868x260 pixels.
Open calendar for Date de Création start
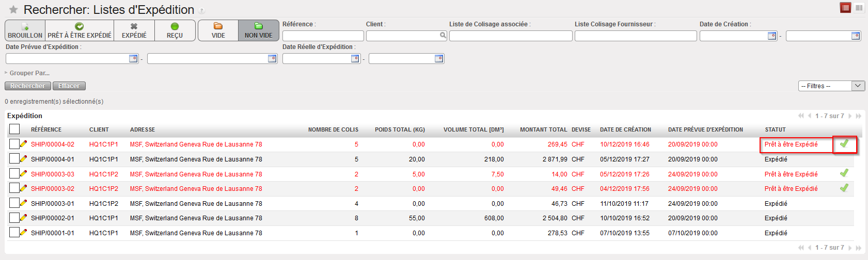tap(772, 36)
